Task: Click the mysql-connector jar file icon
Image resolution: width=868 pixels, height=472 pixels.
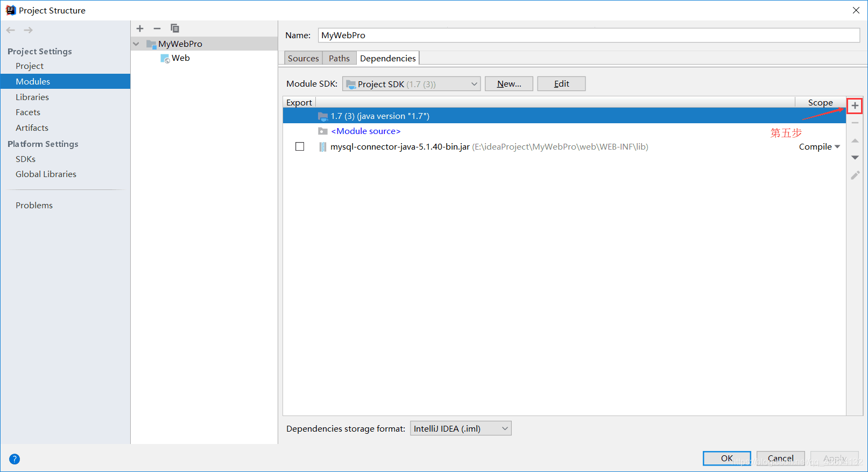Action: pos(322,147)
